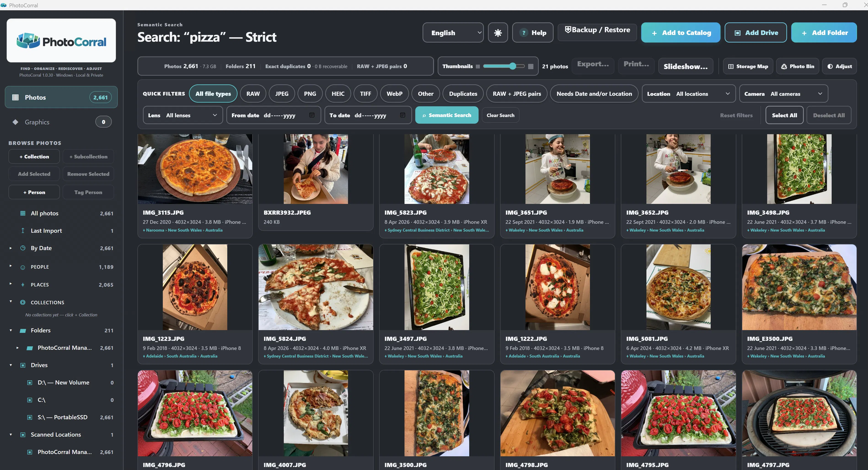Click the clock icon beside By Date
Image resolution: width=868 pixels, height=470 pixels.
[23, 248]
